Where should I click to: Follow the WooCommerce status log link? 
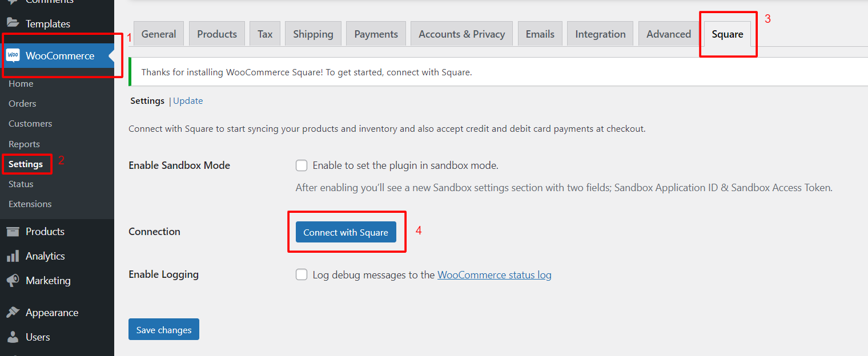point(495,275)
